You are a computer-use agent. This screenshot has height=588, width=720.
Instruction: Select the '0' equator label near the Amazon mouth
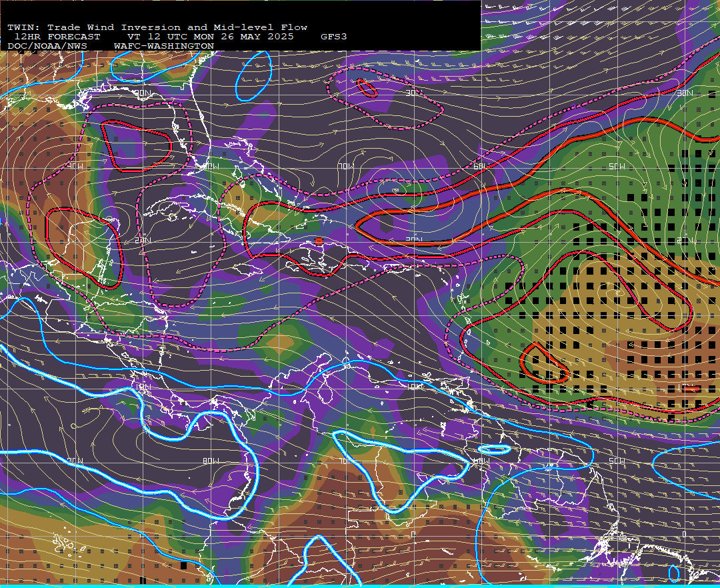coord(685,534)
